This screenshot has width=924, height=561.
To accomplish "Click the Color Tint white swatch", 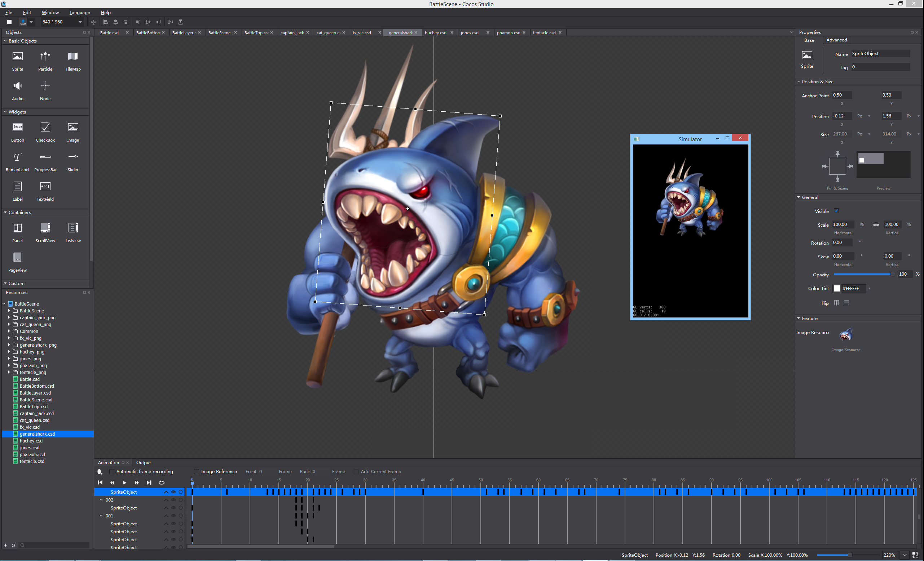I will click(837, 288).
